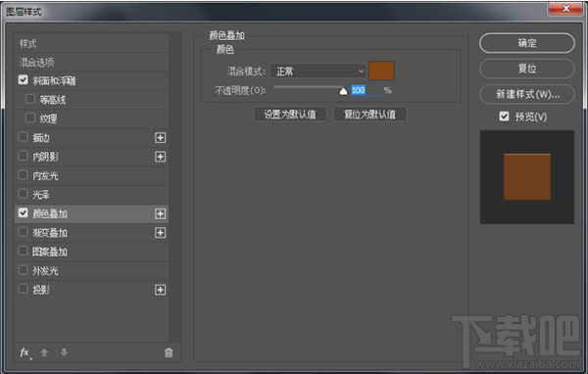
Task: Enable 图案叠加 checkbox
Action: 23,251
